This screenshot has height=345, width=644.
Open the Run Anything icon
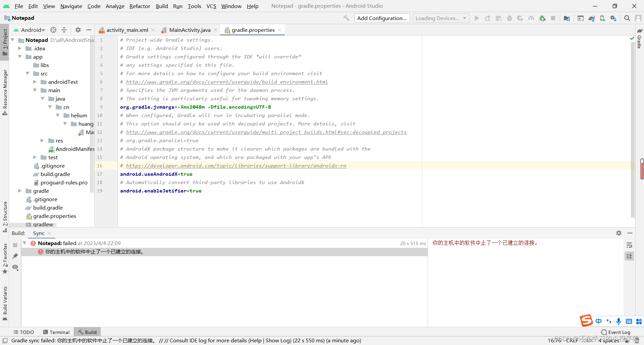tap(581, 18)
